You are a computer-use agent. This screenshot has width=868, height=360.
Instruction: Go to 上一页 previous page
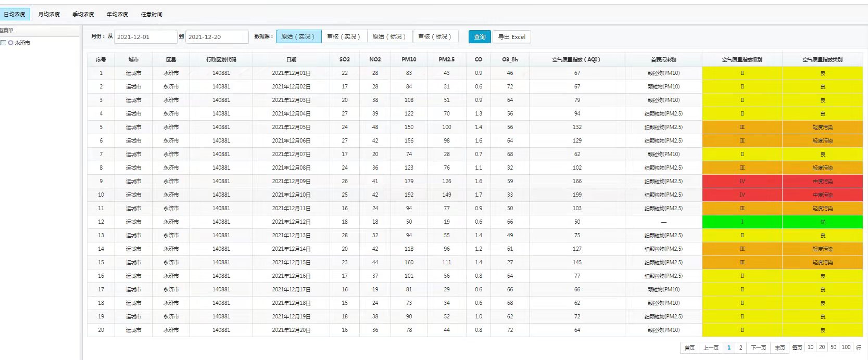pyautogui.click(x=711, y=348)
